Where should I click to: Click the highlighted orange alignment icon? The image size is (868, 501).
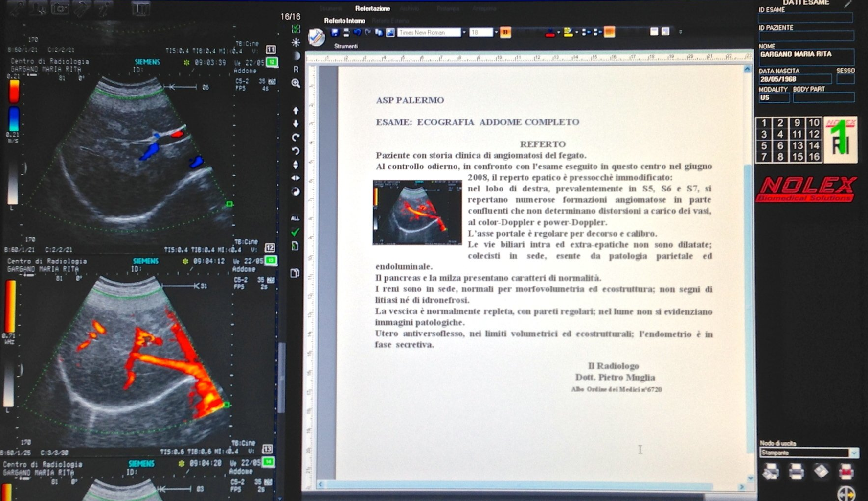coord(609,32)
